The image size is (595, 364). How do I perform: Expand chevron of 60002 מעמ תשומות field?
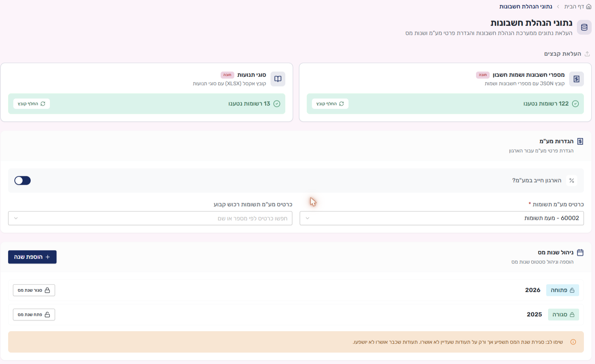coord(307,218)
